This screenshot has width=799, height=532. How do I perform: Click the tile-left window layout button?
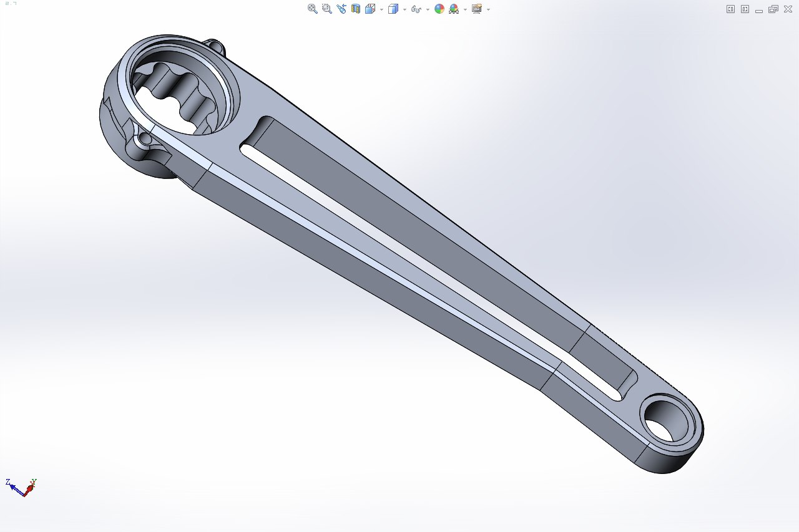click(730, 9)
